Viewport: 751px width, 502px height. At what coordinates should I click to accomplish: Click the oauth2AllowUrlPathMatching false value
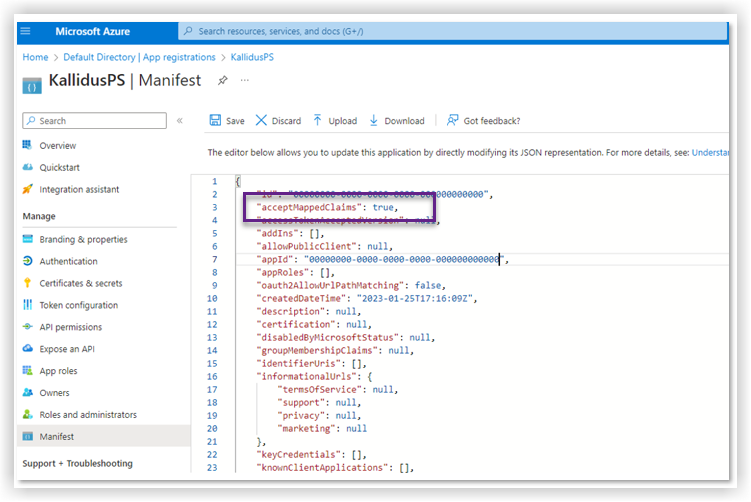click(x=428, y=285)
